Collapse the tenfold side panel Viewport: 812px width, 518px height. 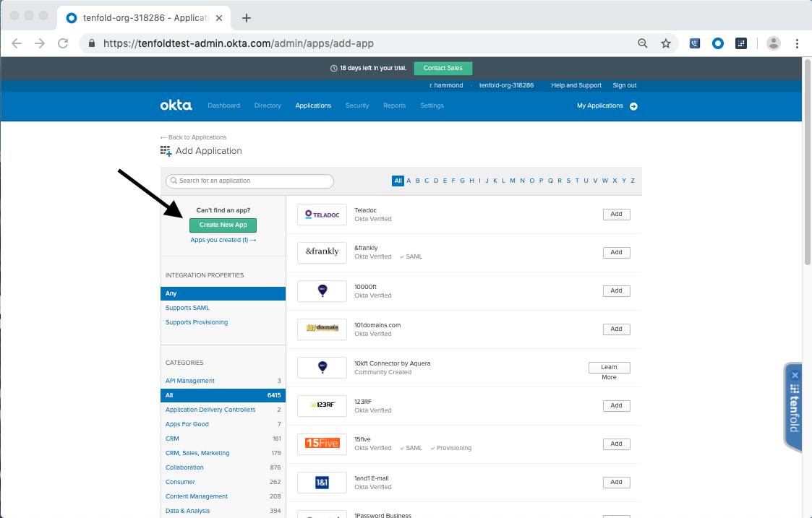click(795, 375)
